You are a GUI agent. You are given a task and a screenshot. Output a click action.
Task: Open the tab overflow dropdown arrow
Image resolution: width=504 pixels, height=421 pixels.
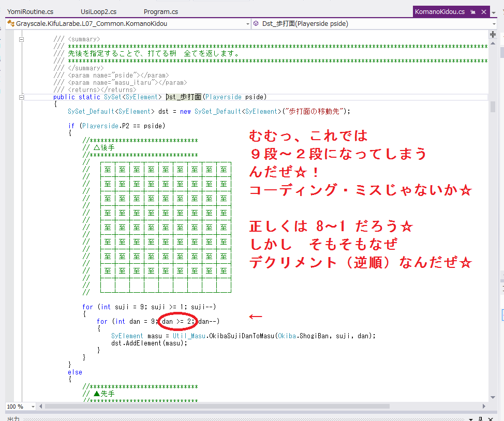coord(494,13)
